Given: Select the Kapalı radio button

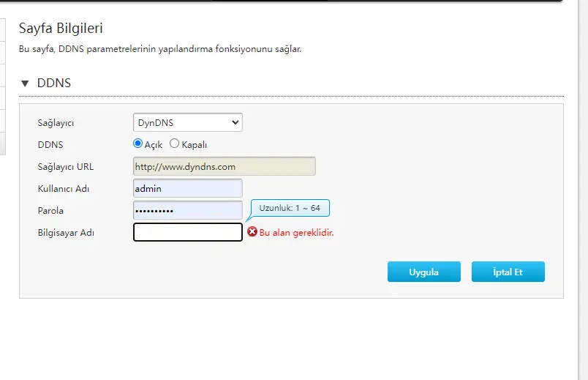Looking at the screenshot, I should (x=174, y=144).
